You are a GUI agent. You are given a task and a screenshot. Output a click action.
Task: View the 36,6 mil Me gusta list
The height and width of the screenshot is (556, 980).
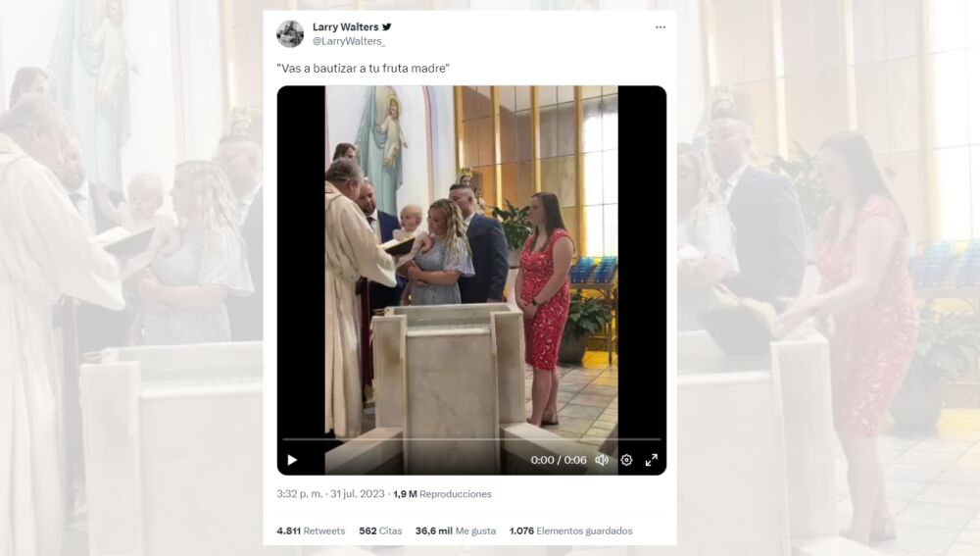click(x=456, y=531)
